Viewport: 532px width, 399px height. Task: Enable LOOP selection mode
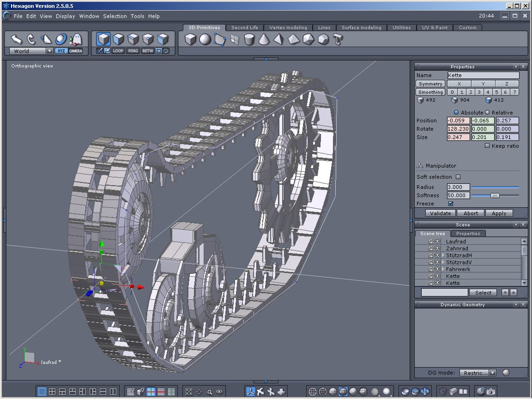118,51
